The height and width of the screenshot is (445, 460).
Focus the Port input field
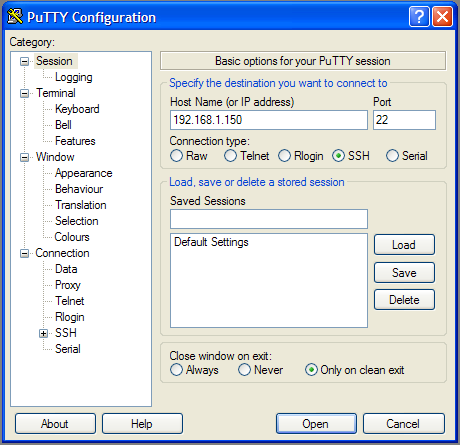[x=404, y=120]
